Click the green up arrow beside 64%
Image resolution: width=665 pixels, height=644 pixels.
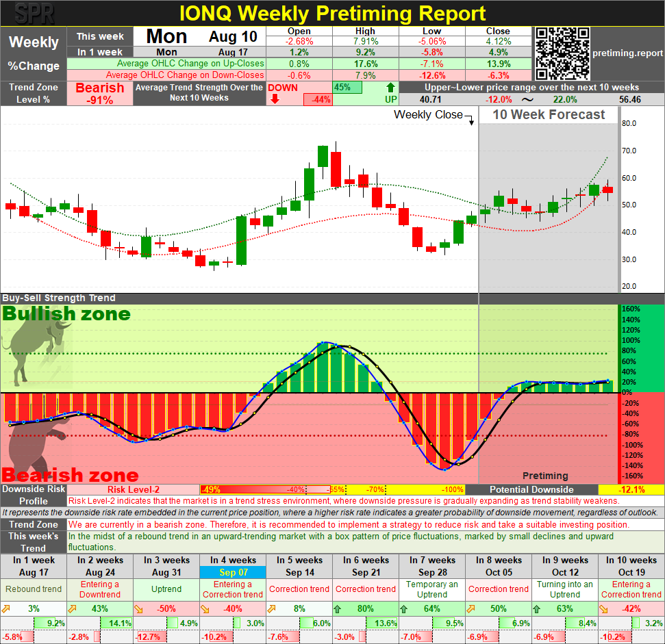404,609
